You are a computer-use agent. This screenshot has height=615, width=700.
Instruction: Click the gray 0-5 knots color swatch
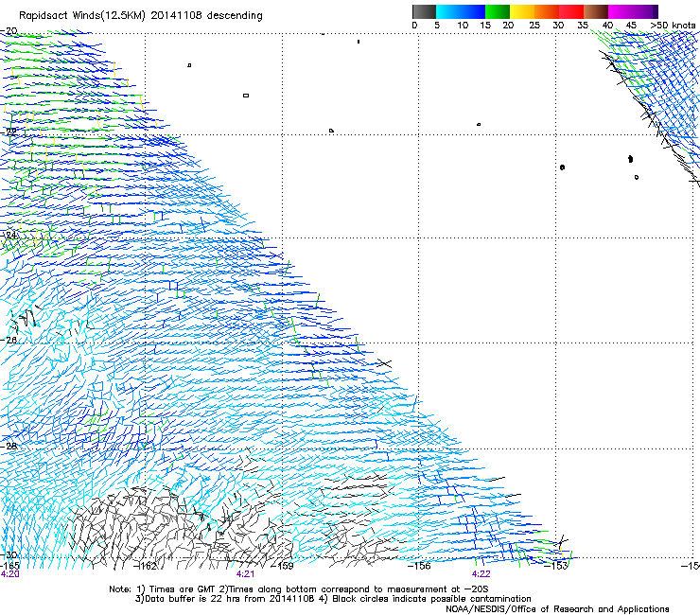point(424,12)
